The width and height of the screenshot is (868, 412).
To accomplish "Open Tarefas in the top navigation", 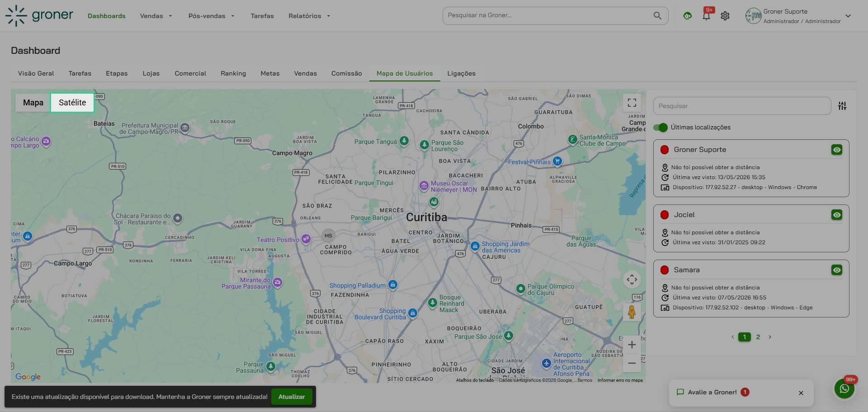I will pos(262,16).
